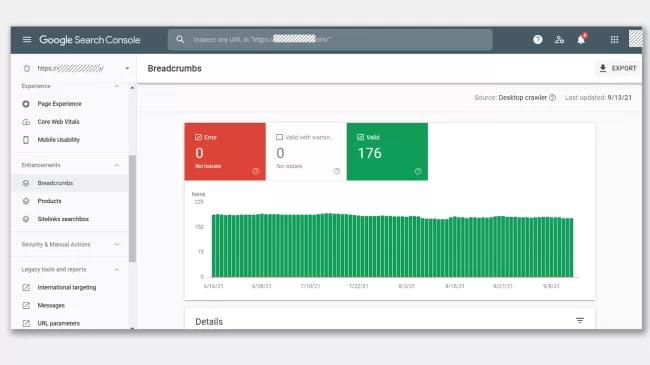Check the Valid with warnings checkbox
This screenshot has width=650, height=365.
click(279, 137)
